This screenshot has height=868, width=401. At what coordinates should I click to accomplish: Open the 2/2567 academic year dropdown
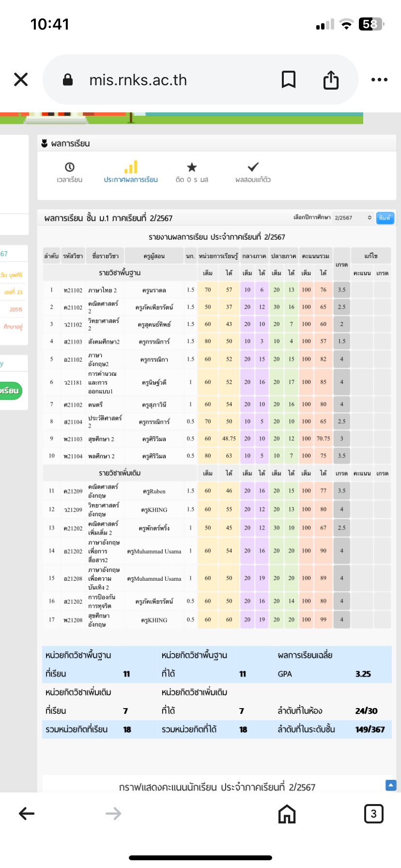pyautogui.click(x=353, y=218)
